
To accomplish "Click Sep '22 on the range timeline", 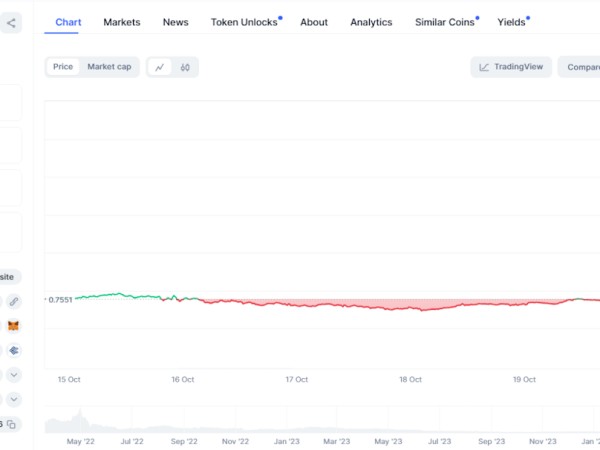I will pyautogui.click(x=184, y=441).
